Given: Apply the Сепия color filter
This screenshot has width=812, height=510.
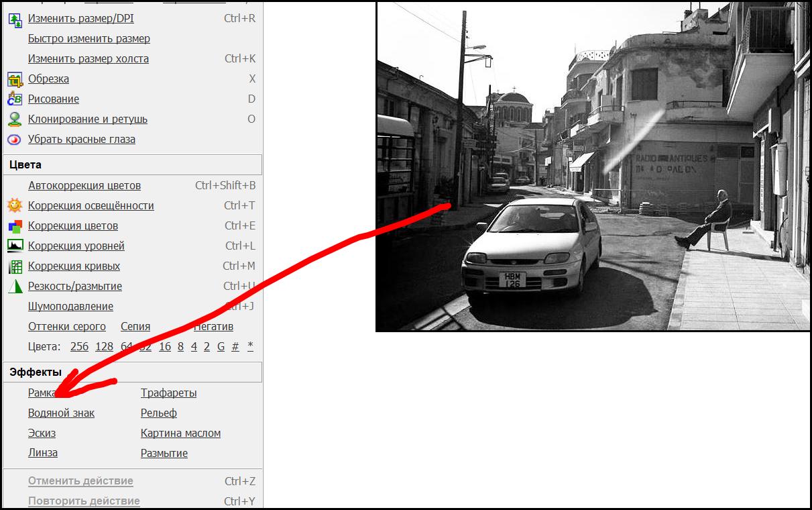Looking at the screenshot, I should click(x=135, y=327).
